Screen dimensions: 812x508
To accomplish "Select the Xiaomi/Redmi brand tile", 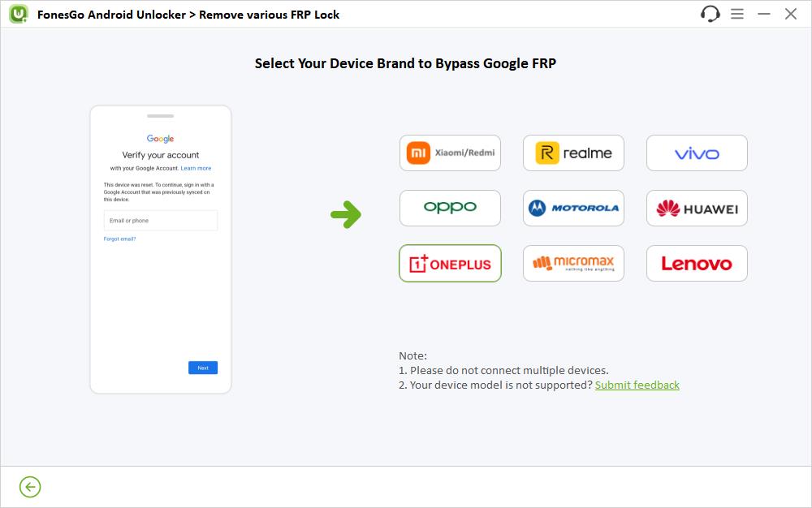I will point(450,153).
